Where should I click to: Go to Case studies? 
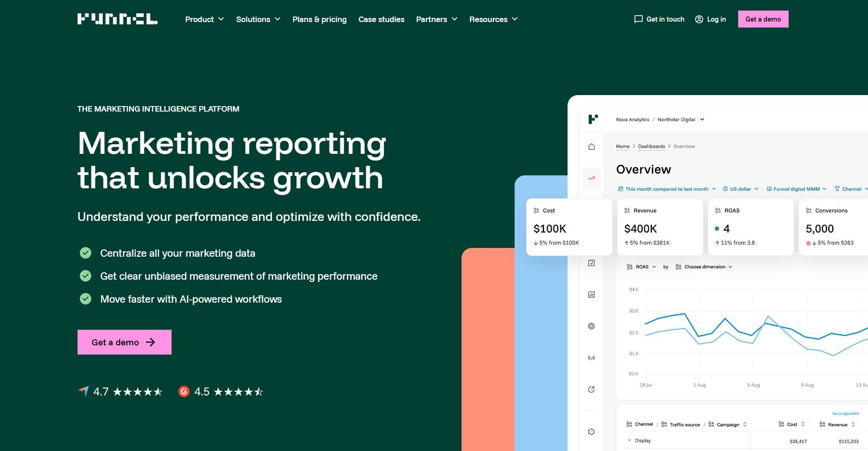(381, 19)
